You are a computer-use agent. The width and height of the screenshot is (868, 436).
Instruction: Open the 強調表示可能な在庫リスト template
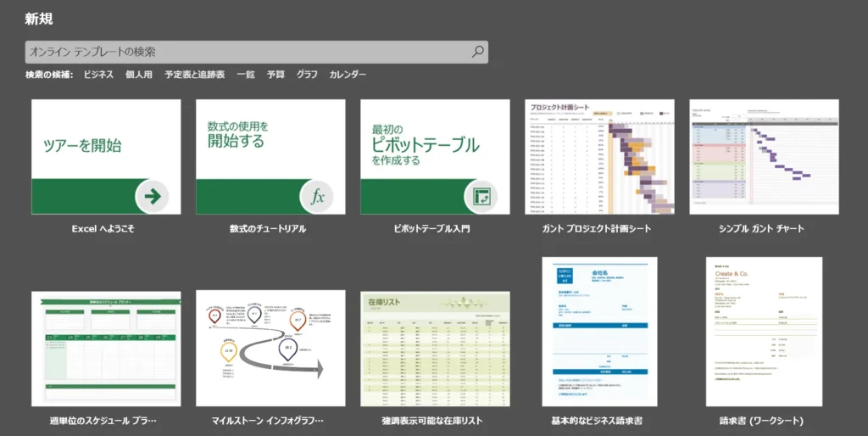click(435, 349)
